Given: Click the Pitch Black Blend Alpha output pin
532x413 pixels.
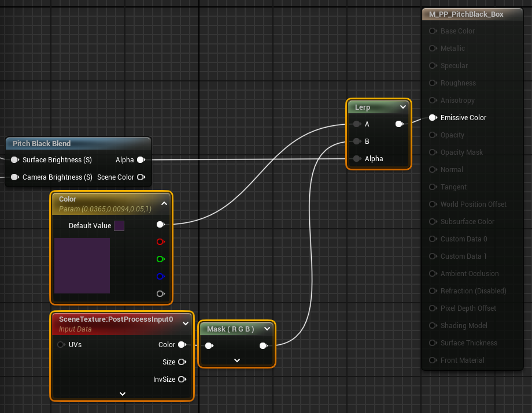Looking at the screenshot, I should click(141, 160).
